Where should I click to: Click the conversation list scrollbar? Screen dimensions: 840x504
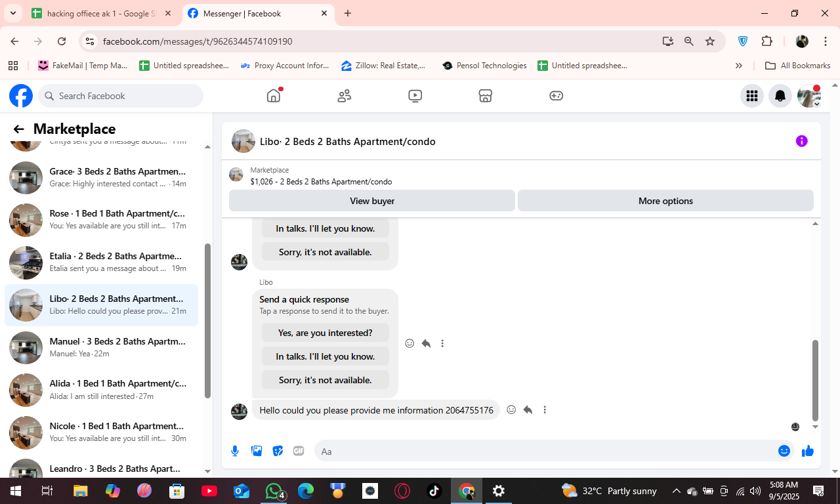[x=208, y=321]
